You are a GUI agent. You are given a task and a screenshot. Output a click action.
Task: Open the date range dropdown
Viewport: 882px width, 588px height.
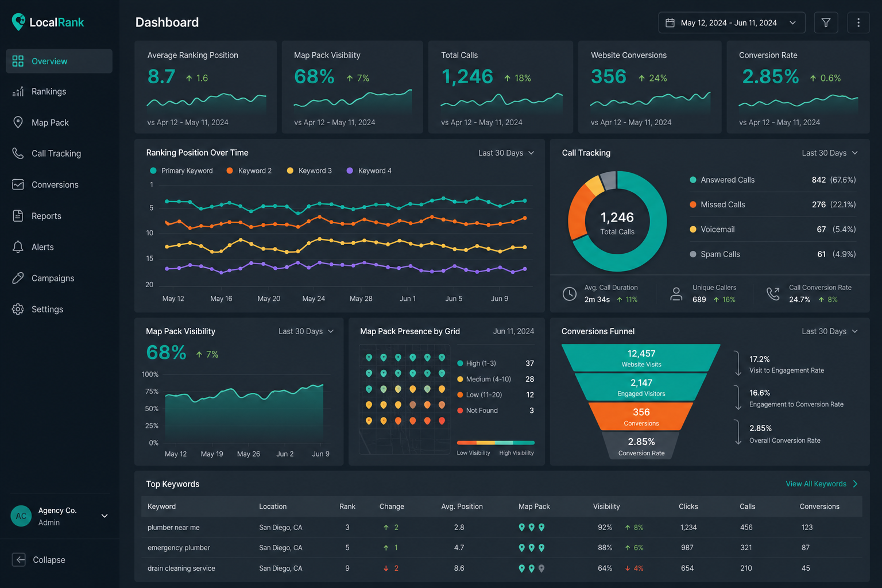point(732,22)
